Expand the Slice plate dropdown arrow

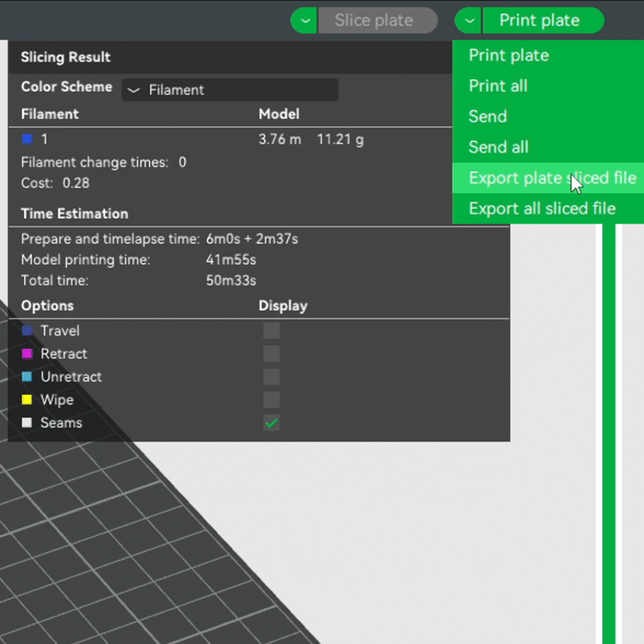click(304, 21)
